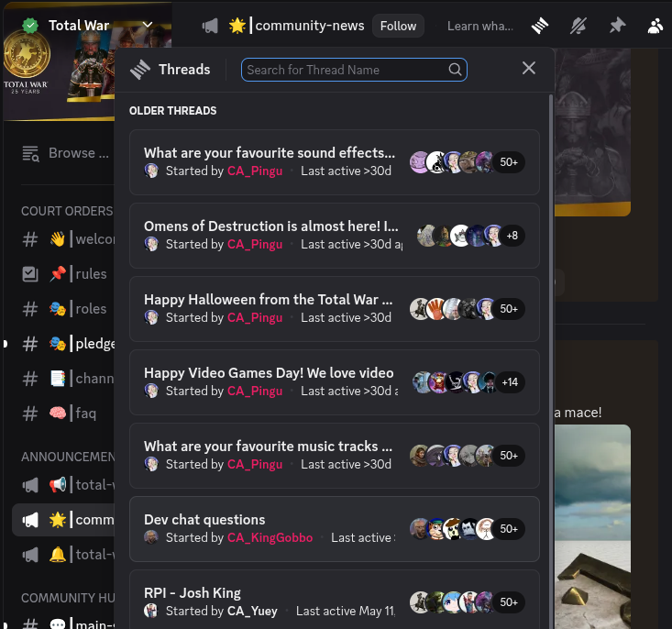Screen dimensions: 672x629
Task: Click CA_Pingu avatar in Halloween thread row
Action: pos(151,317)
